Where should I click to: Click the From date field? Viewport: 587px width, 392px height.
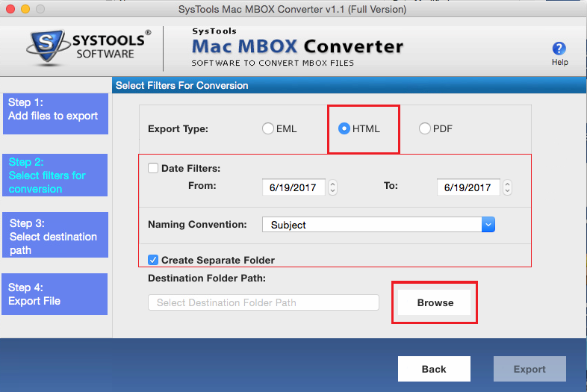pos(293,187)
